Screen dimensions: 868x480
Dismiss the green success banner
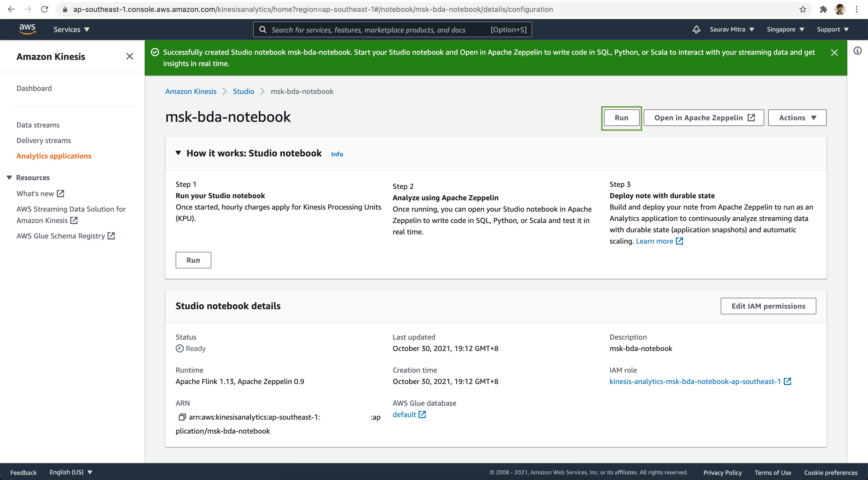coord(834,52)
